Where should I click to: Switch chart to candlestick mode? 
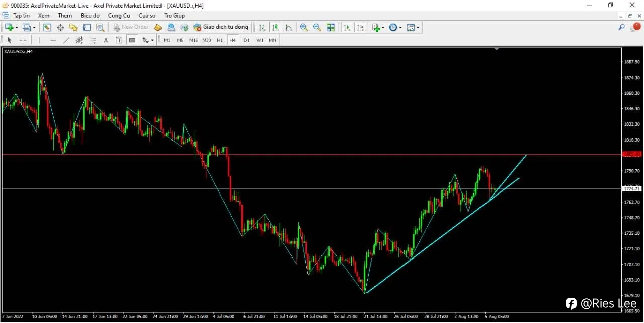click(x=275, y=27)
